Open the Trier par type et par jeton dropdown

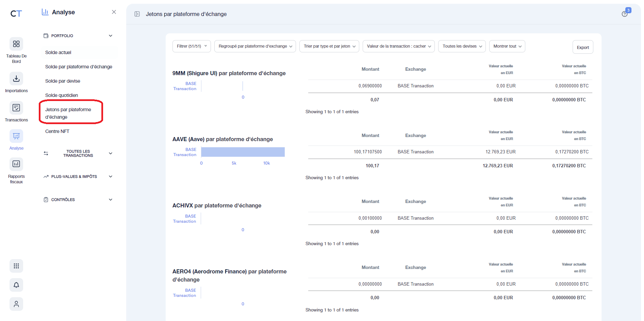coord(329,46)
